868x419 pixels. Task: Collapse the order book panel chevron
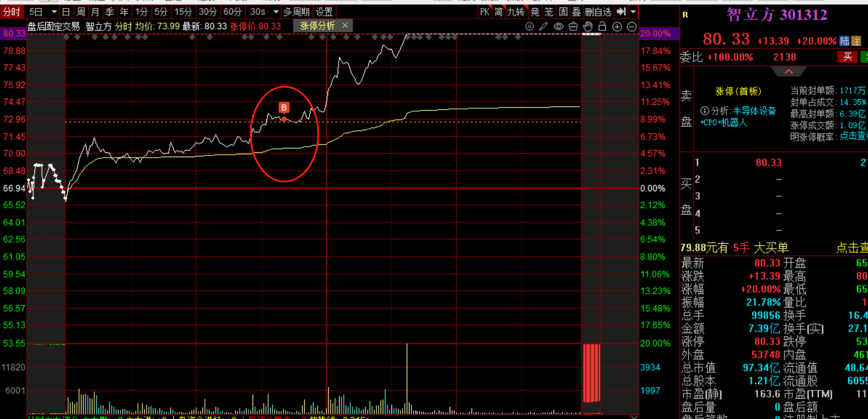(x=789, y=72)
